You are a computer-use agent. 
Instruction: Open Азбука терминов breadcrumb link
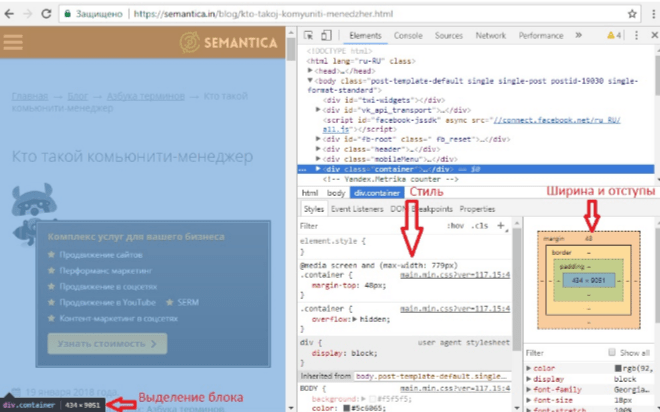click(x=146, y=96)
